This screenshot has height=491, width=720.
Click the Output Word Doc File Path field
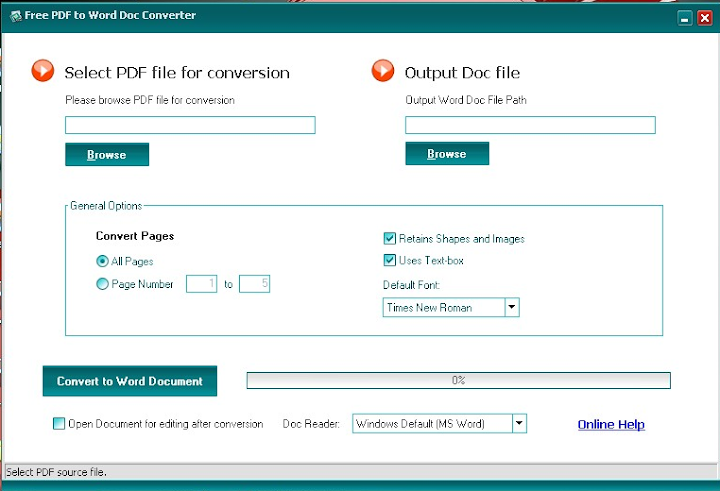coord(530,125)
